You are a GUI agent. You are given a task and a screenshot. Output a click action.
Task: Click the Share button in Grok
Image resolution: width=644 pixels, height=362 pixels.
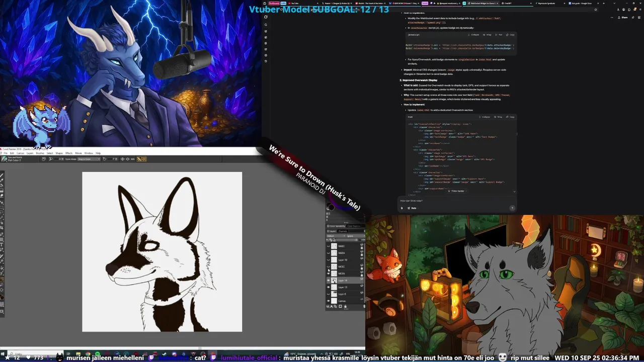point(622,18)
